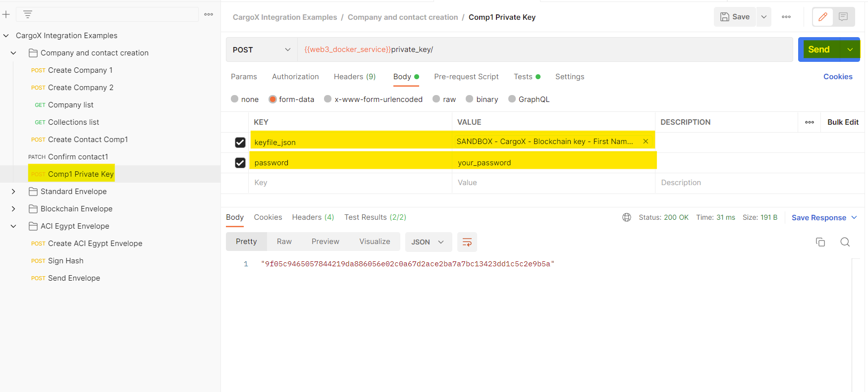The width and height of the screenshot is (868, 392).
Task: Open the request more actions ellipsis
Action: [x=786, y=17]
